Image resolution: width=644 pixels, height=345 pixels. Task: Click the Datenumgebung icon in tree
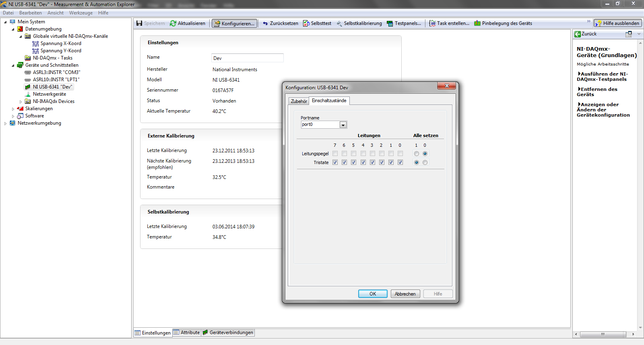[20, 29]
